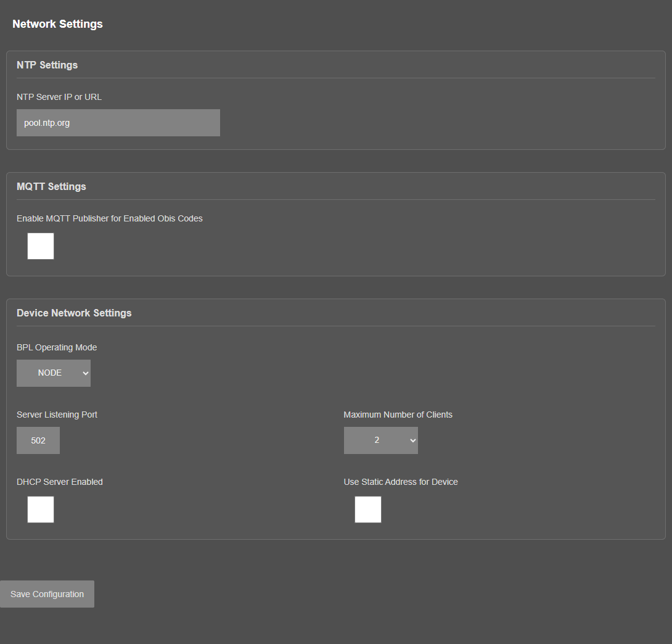The width and height of the screenshot is (672, 644).
Task: Click the NTP Server IP or URL field
Action: [118, 123]
